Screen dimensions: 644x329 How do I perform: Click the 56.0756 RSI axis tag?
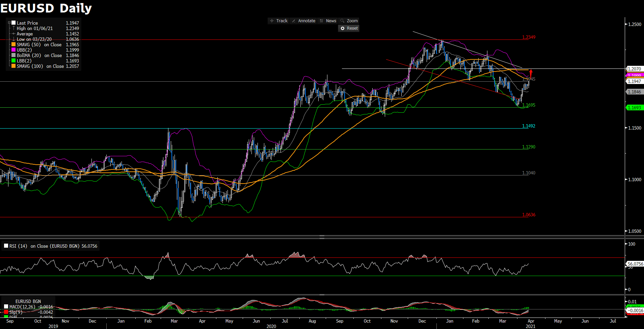635,264
